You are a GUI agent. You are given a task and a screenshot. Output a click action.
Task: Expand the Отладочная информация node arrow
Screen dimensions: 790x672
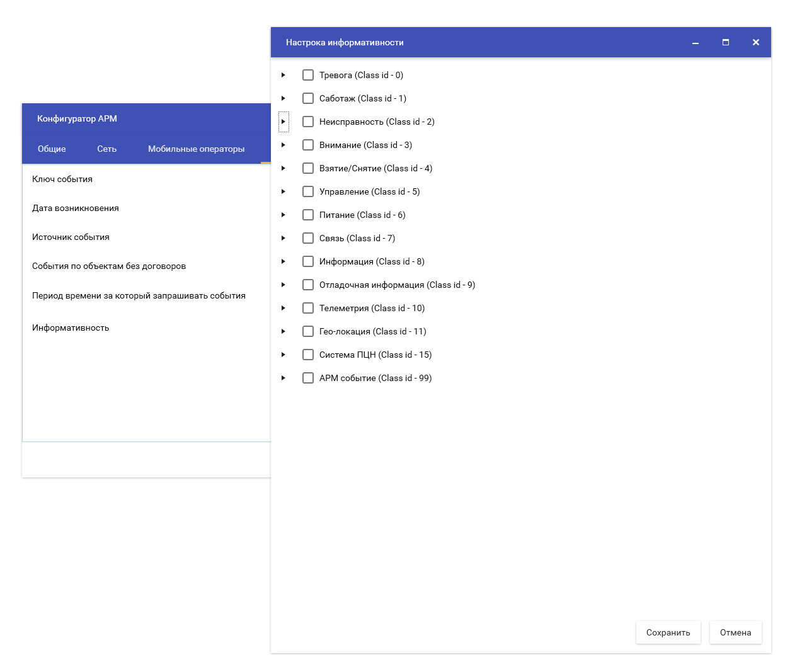pyautogui.click(x=283, y=285)
